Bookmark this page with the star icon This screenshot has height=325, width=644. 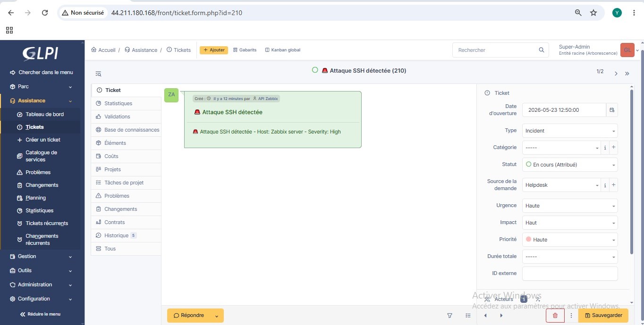pyautogui.click(x=593, y=13)
